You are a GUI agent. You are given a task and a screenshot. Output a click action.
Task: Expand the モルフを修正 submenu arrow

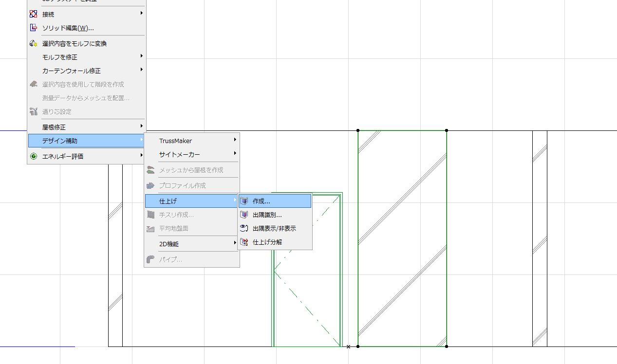141,56
